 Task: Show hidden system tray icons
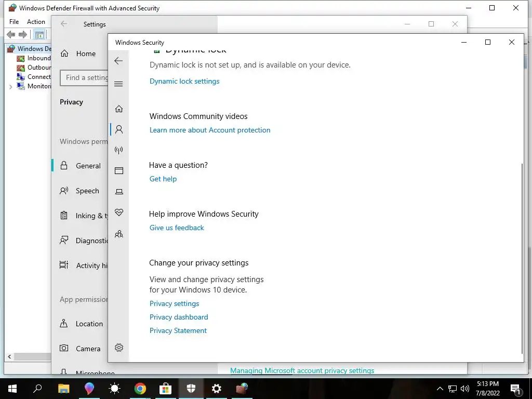(x=440, y=389)
